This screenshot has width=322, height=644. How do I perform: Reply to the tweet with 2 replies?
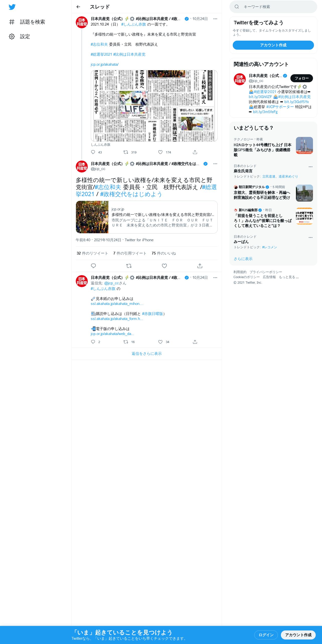[x=93, y=342]
